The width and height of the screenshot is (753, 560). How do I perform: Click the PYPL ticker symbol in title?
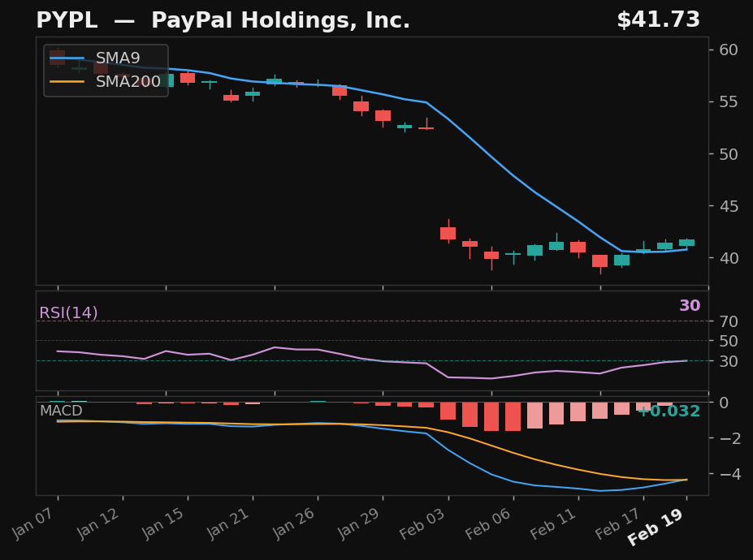pos(67,20)
